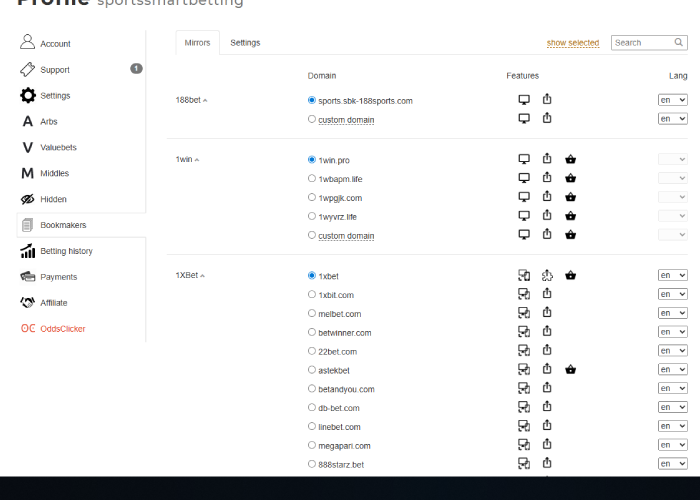Viewport: 700px width, 500px height.
Task: Click 1win custom domain link
Action: tap(346, 236)
